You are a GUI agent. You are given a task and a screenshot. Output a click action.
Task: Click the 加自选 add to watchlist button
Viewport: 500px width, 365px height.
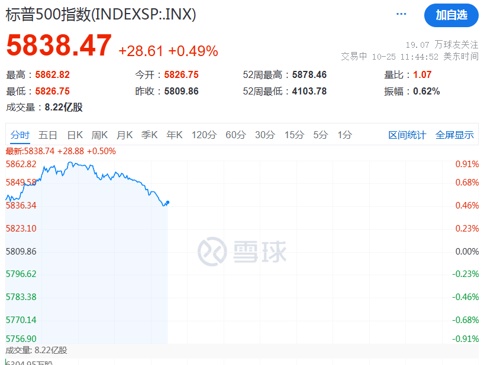tap(451, 15)
